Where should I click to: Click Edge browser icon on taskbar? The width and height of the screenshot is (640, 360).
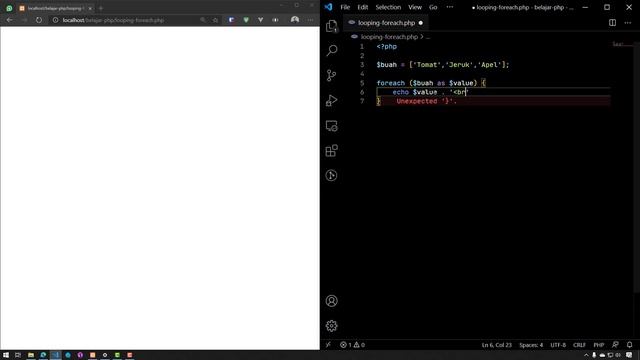pyautogui.click(x=43, y=355)
